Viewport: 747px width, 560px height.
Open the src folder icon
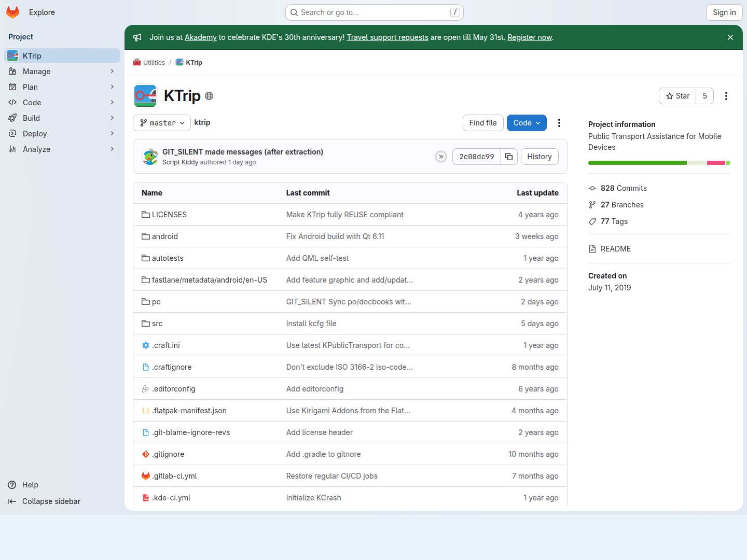[x=146, y=324]
